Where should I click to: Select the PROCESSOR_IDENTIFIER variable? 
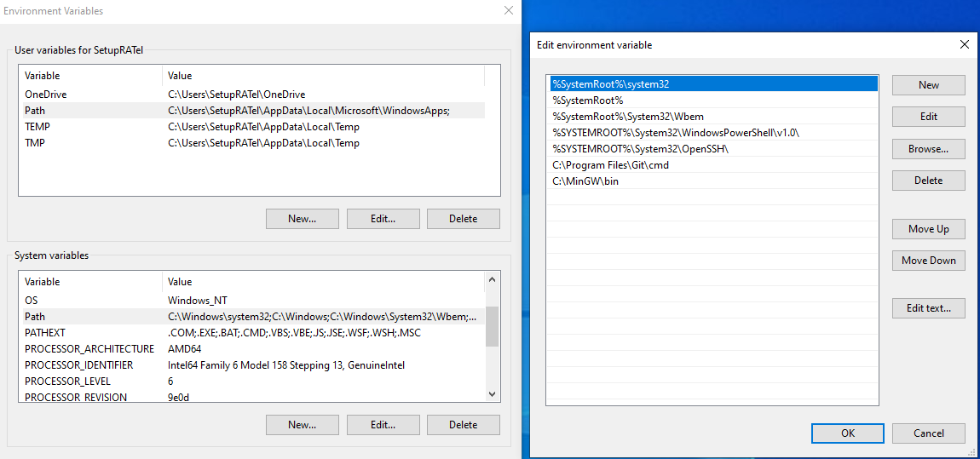tap(252, 365)
